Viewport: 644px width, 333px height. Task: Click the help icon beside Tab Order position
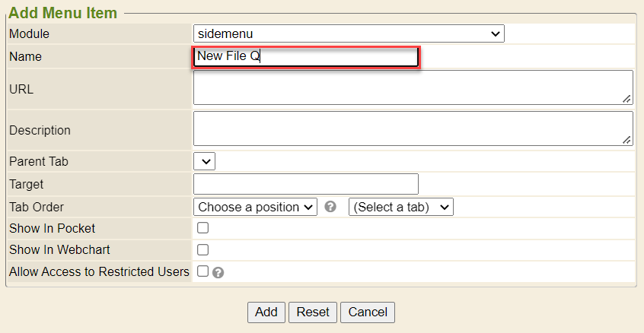tap(330, 207)
